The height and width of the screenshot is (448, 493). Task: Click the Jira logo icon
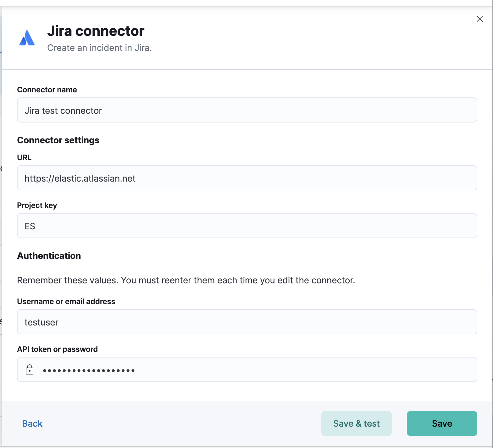coord(27,38)
